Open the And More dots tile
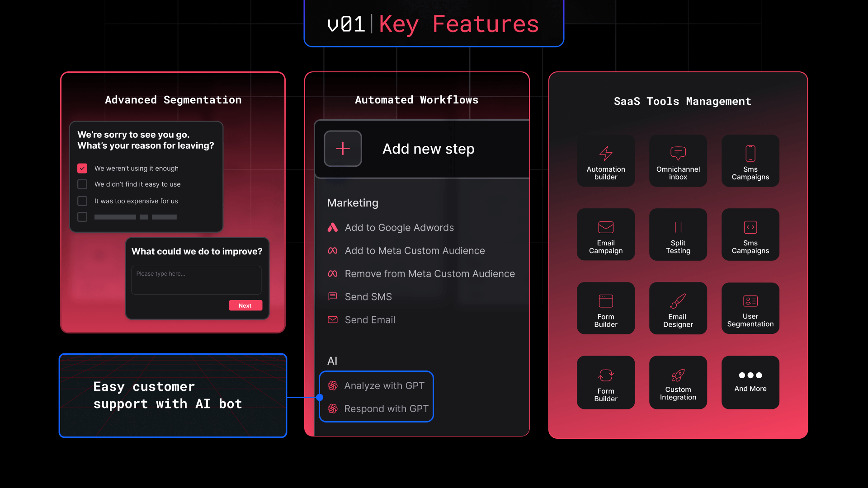Image resolution: width=868 pixels, height=488 pixels. tap(750, 382)
